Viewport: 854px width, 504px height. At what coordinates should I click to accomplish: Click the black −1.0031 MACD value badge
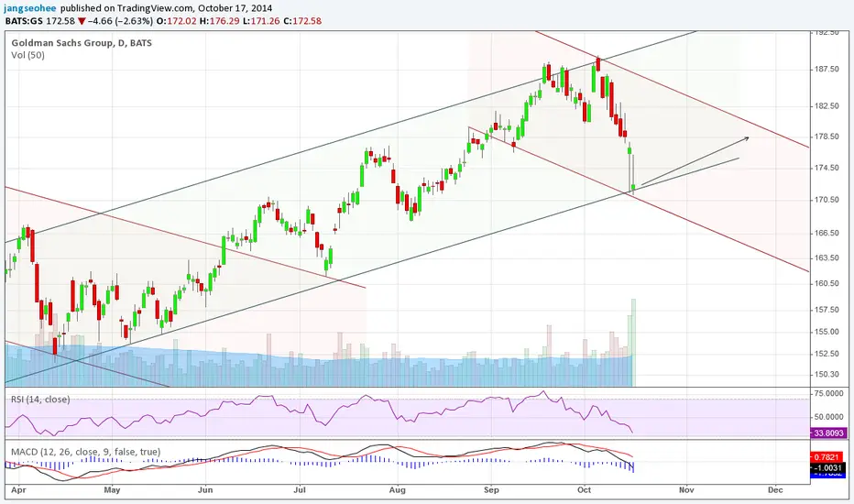point(829,468)
